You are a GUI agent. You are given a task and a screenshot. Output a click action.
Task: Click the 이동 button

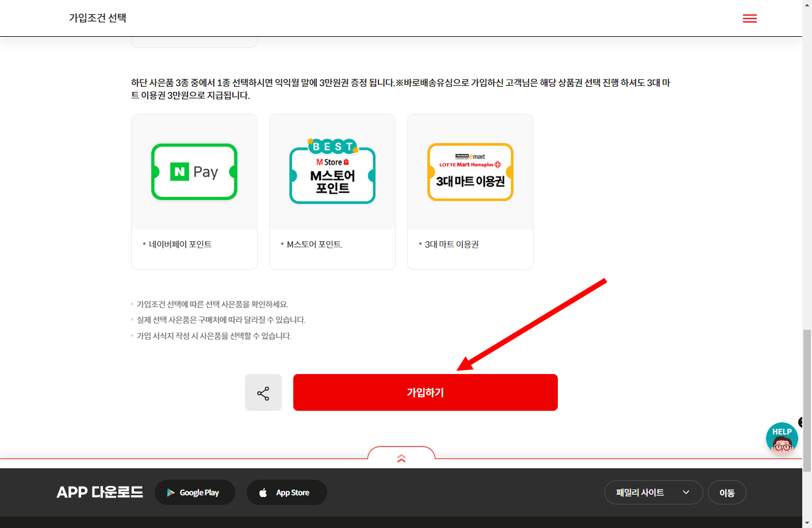click(727, 492)
